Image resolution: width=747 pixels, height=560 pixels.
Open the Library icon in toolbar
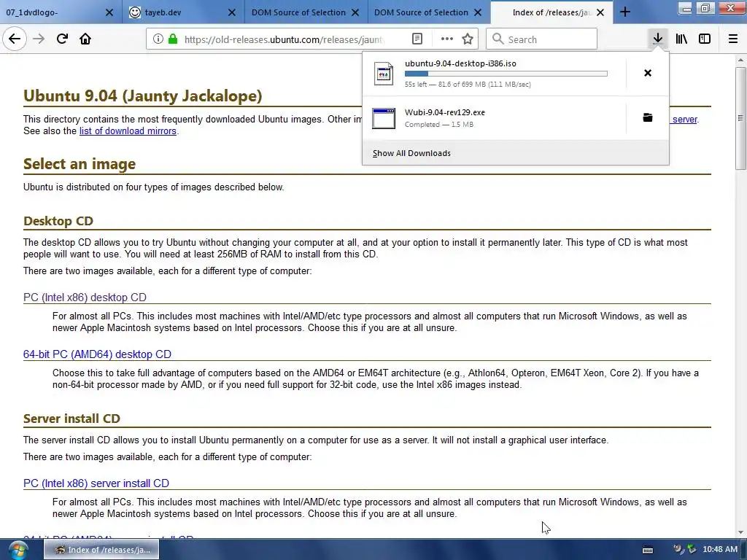pyautogui.click(x=681, y=39)
